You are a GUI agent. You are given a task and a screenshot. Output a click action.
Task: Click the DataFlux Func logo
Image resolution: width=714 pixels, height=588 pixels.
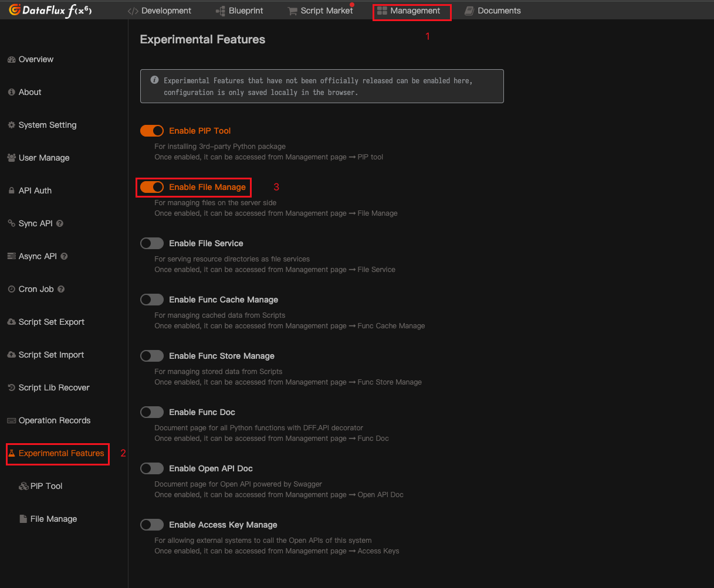coord(50,10)
